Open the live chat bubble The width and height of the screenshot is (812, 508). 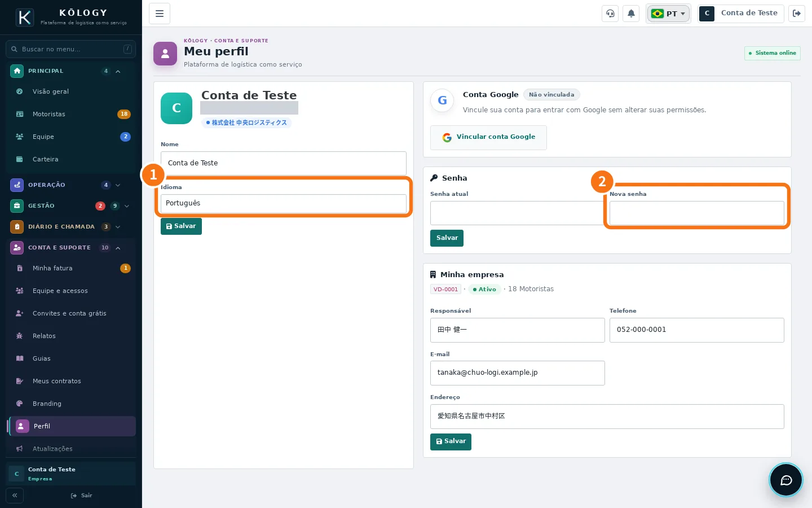coord(786,480)
